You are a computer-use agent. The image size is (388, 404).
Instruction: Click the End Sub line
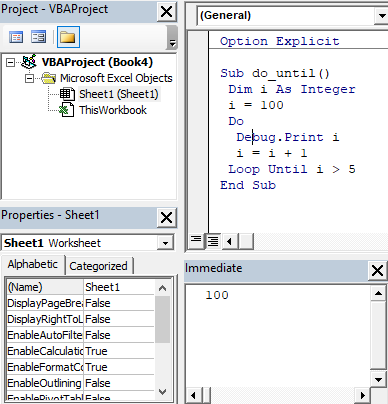point(248,185)
